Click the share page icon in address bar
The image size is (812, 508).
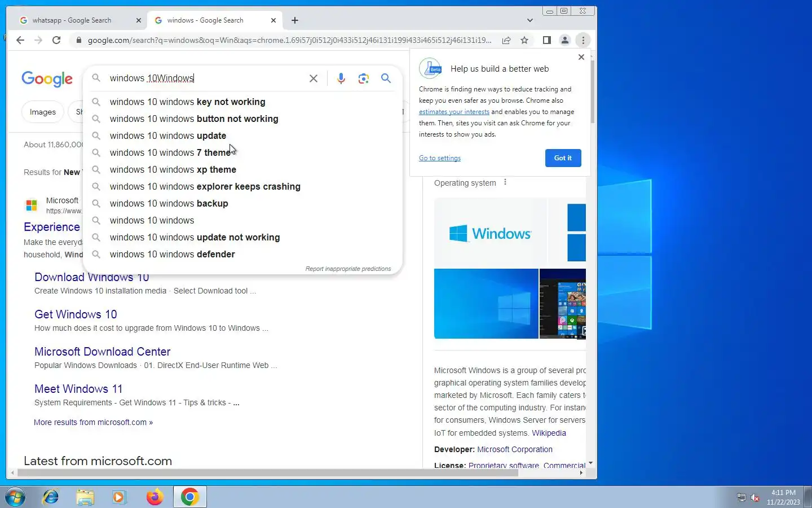pyautogui.click(x=506, y=40)
